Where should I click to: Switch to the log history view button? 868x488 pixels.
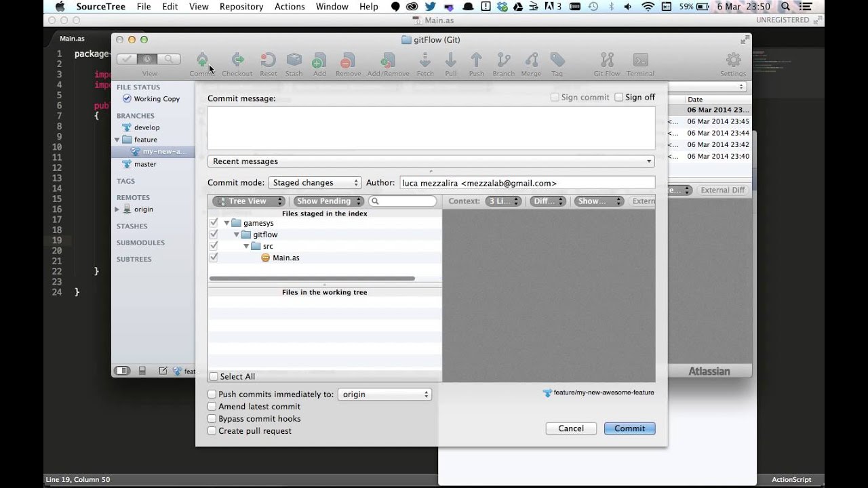tap(148, 60)
